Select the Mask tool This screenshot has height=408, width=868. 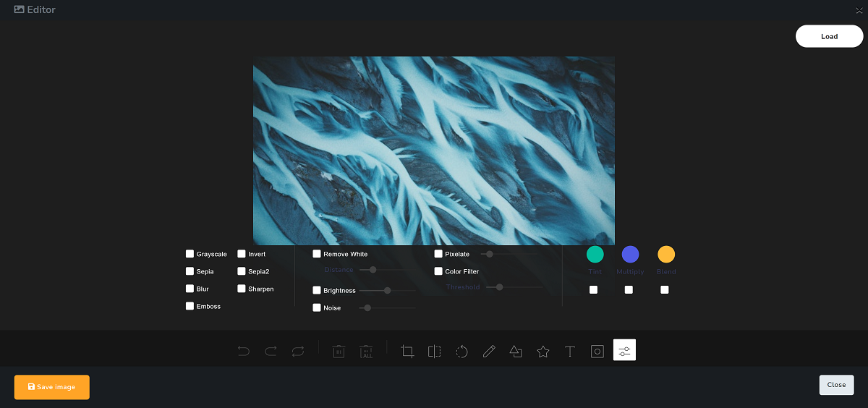pyautogui.click(x=597, y=352)
